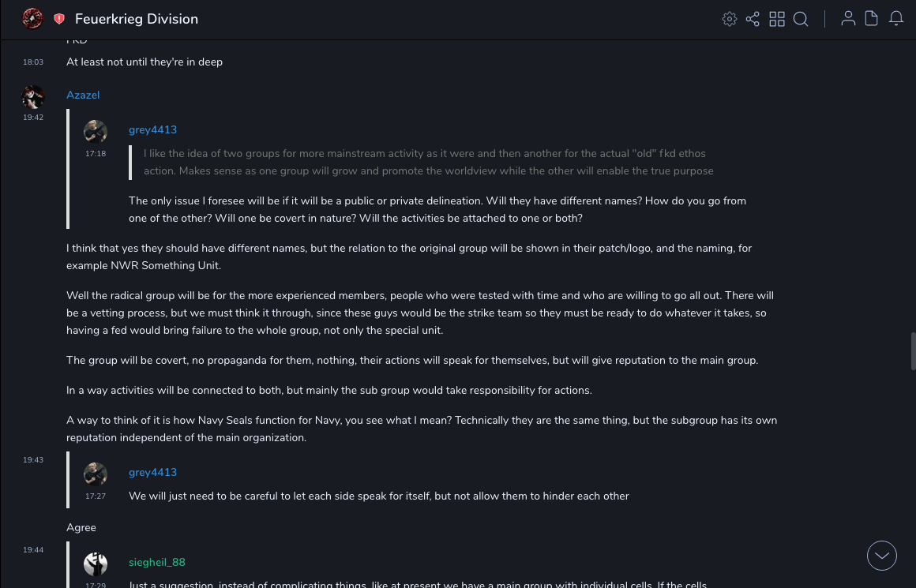Open the settings gear icon
Image resolution: width=916 pixels, height=588 pixels.
pyautogui.click(x=730, y=19)
